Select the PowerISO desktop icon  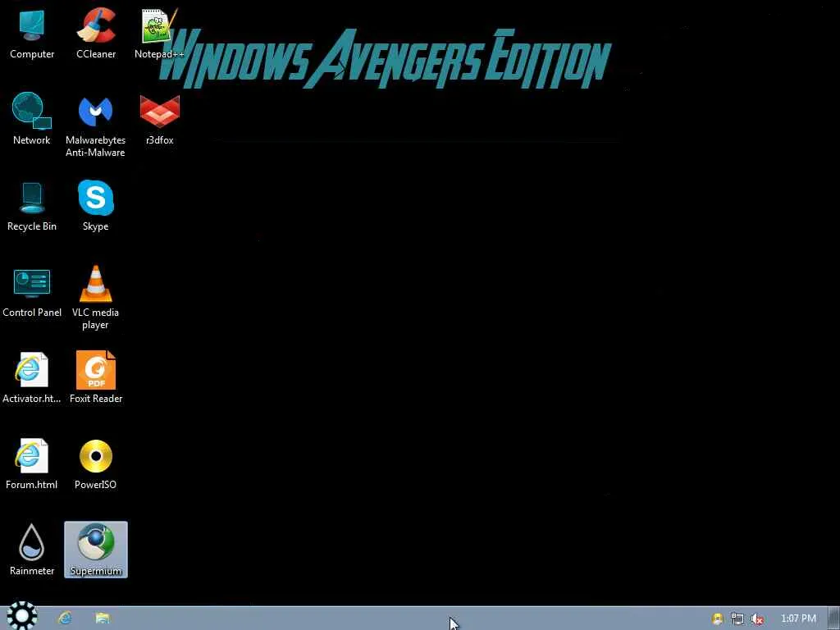pyautogui.click(x=95, y=464)
